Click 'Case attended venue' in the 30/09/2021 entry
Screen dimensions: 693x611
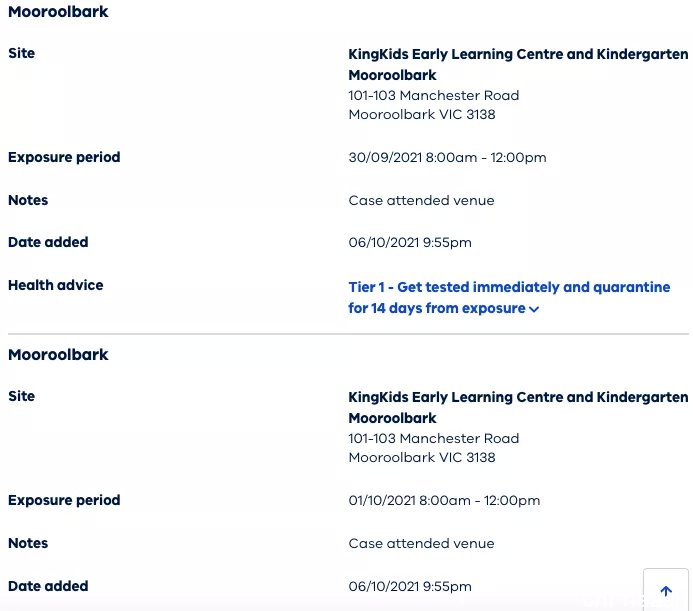coord(421,201)
